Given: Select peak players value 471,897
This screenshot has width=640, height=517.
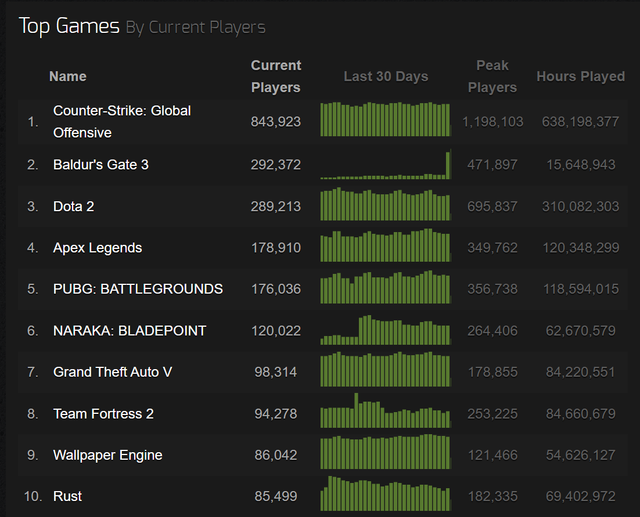Looking at the screenshot, I should [493, 164].
